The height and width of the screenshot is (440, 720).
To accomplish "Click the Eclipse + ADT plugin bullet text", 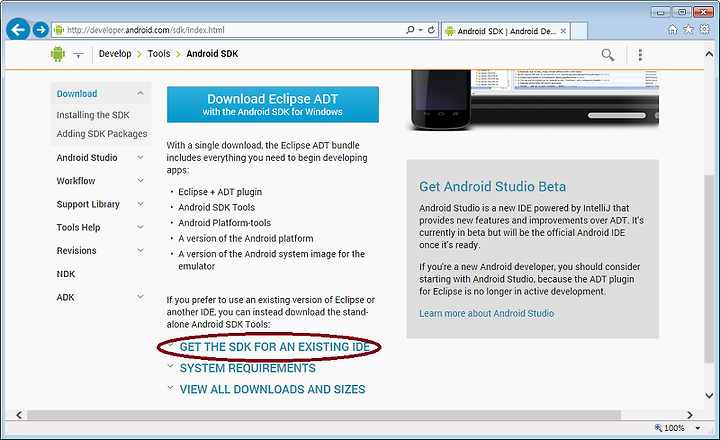I will 220,192.
